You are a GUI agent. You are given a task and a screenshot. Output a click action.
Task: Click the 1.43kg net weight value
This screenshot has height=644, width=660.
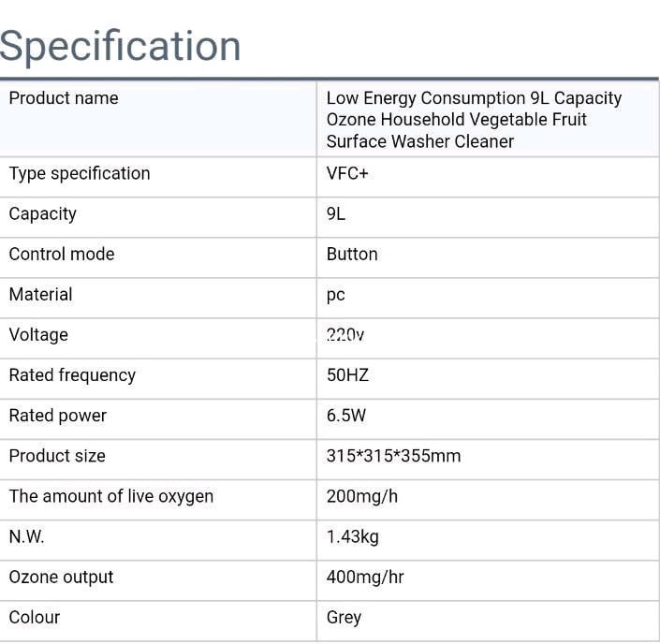(x=352, y=537)
